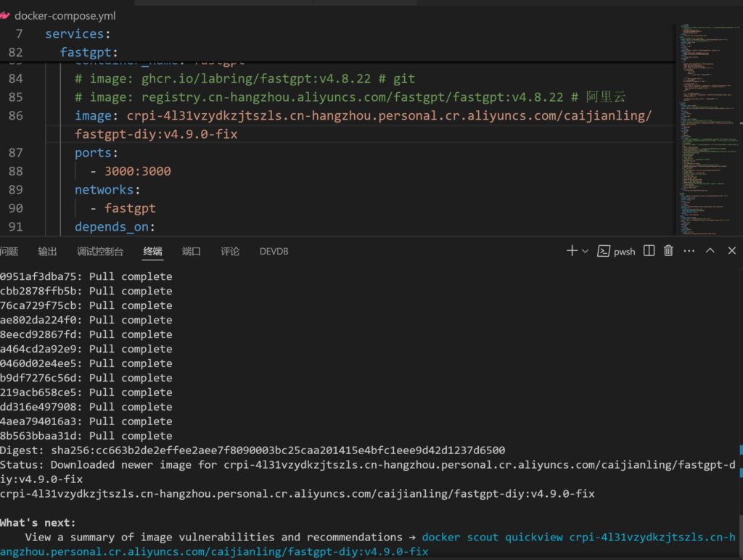Maximize the panel with the up chevron
The width and height of the screenshot is (743, 560).
(710, 251)
